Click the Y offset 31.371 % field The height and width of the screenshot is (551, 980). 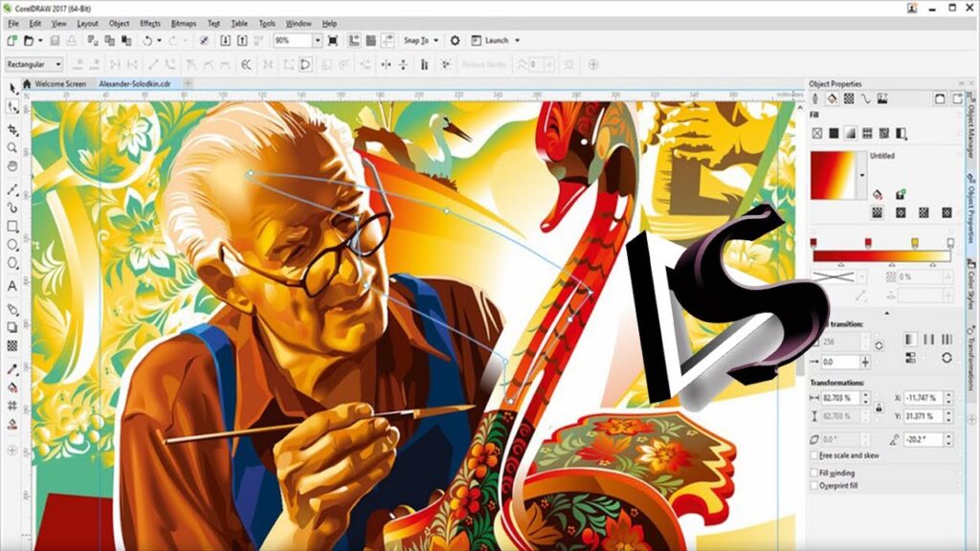coord(924,416)
